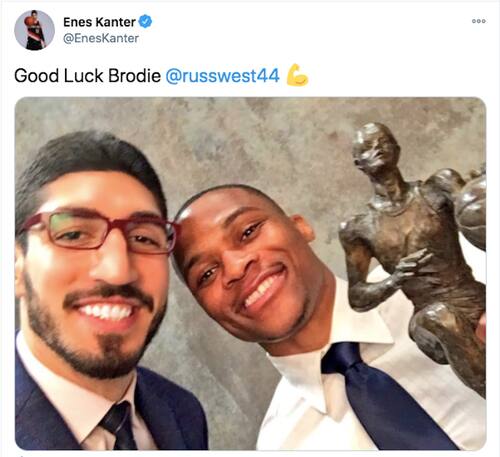The image size is (500, 457).
Task: Click the dark tie on the navy suit
Action: tap(120, 427)
